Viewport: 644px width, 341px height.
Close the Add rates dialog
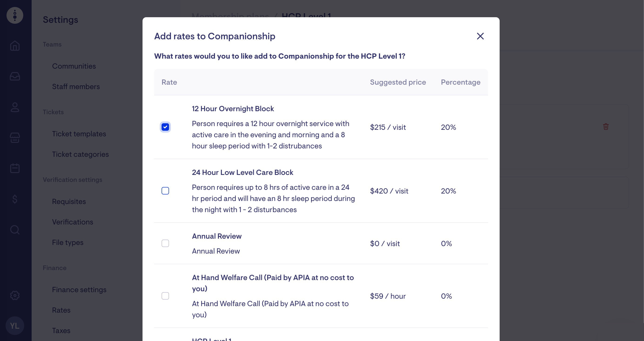pyautogui.click(x=480, y=36)
